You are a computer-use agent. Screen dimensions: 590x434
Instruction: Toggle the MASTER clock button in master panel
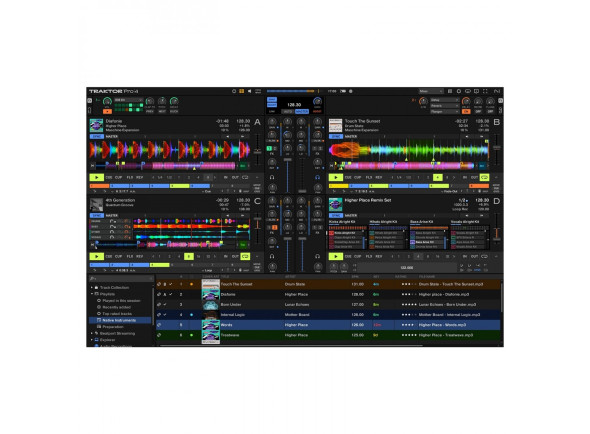(x=302, y=112)
